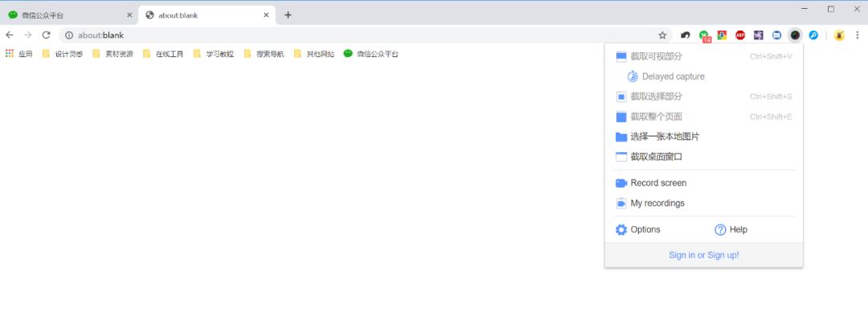Viewport: 868px width, 309px height.
Task: Reload the about:blank page
Action: tap(47, 35)
